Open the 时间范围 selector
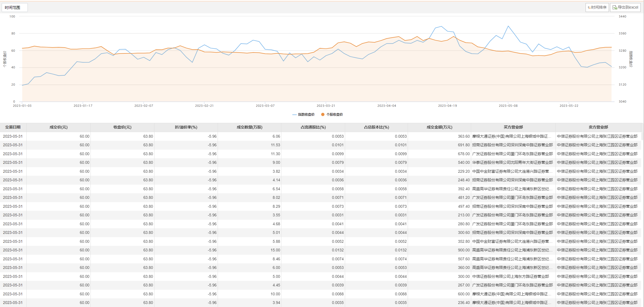 [14, 8]
